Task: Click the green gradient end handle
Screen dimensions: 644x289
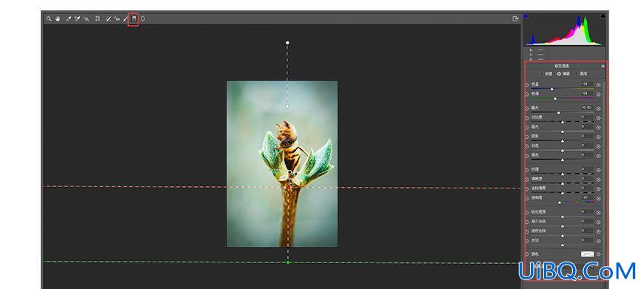Action: [x=288, y=262]
